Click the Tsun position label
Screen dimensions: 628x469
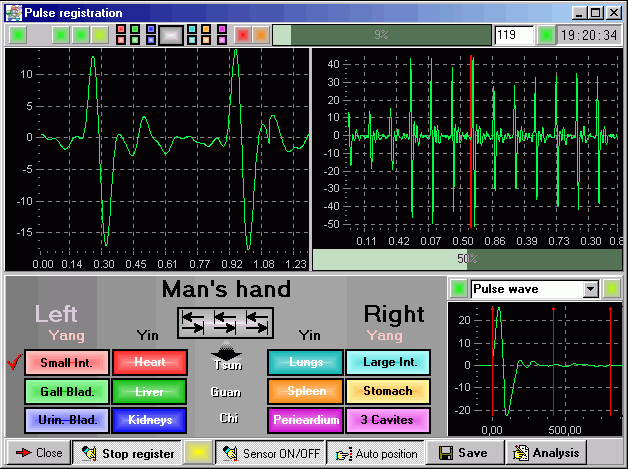click(228, 365)
